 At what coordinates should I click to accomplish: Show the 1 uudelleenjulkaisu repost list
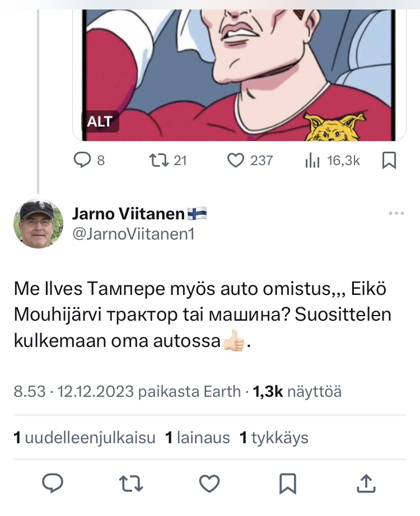pyautogui.click(x=84, y=437)
